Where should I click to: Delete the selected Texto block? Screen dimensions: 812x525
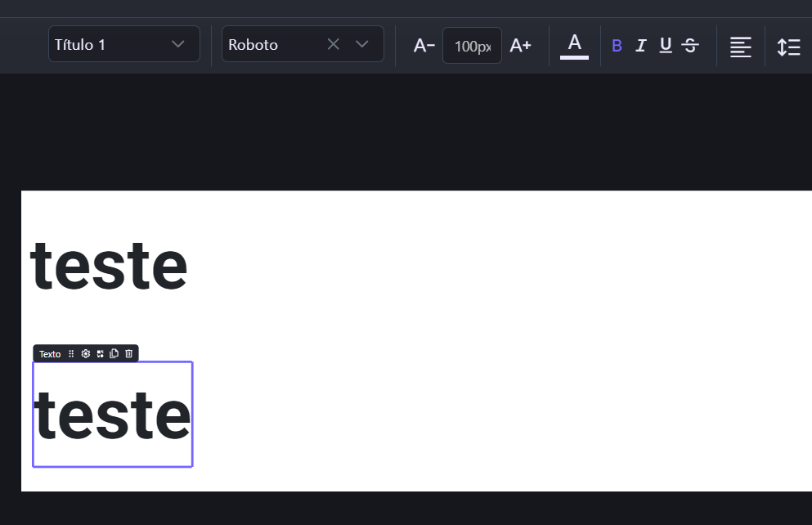(x=128, y=354)
